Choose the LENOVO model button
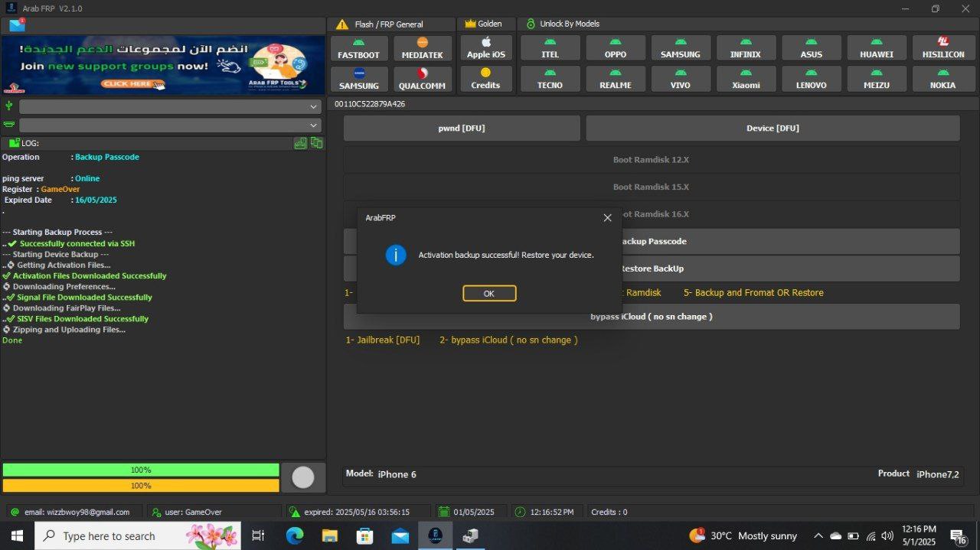Screen dimensions: 980x550 click(x=812, y=79)
